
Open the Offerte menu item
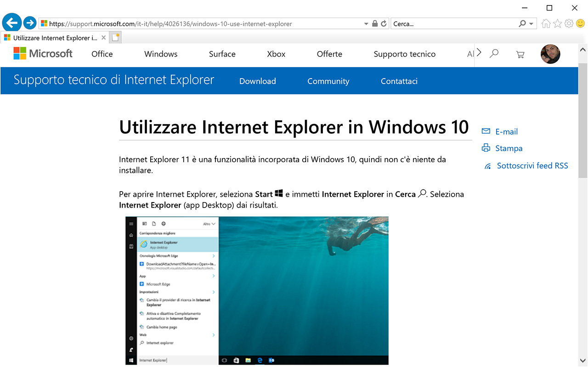[329, 54]
